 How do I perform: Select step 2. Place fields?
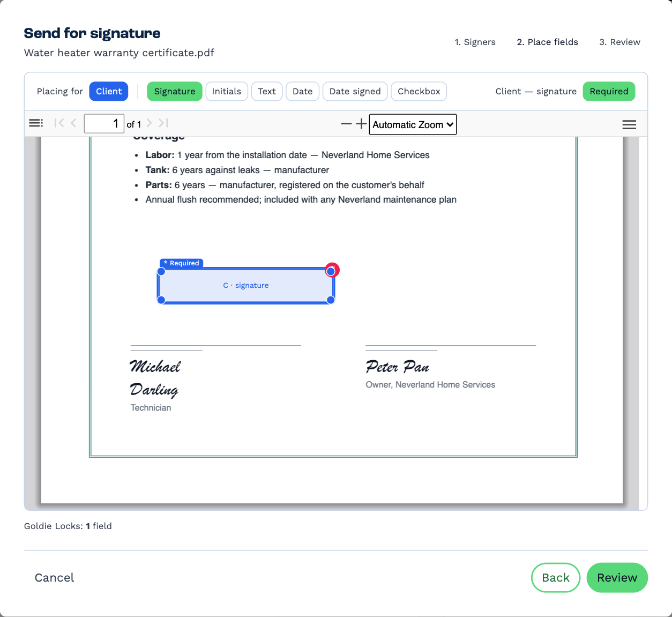pos(548,42)
